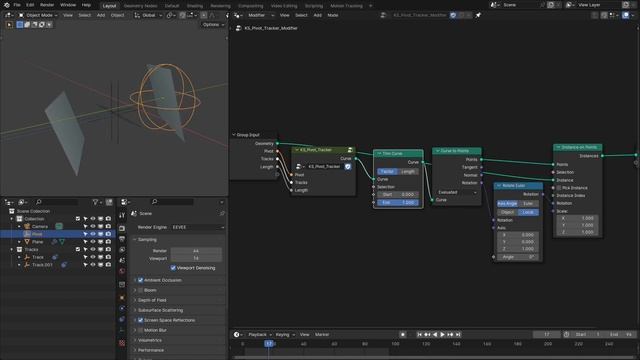Select Local space in Rotate Euler node

(528, 212)
